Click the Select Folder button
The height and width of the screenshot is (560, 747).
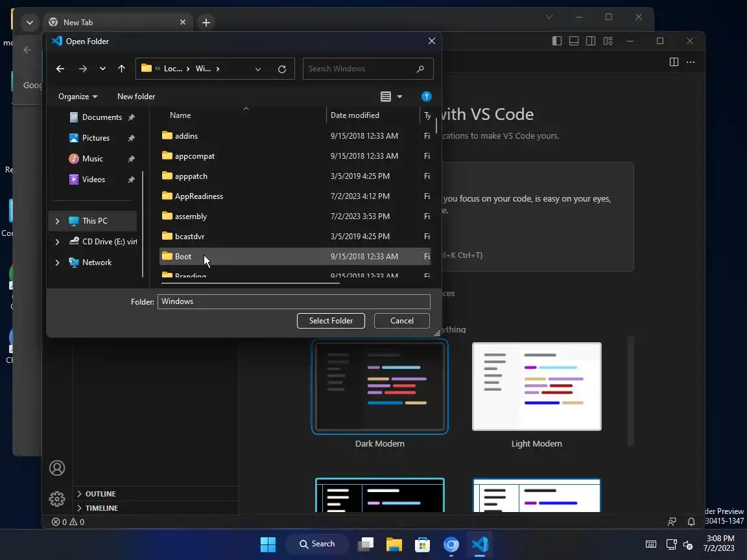point(331,320)
